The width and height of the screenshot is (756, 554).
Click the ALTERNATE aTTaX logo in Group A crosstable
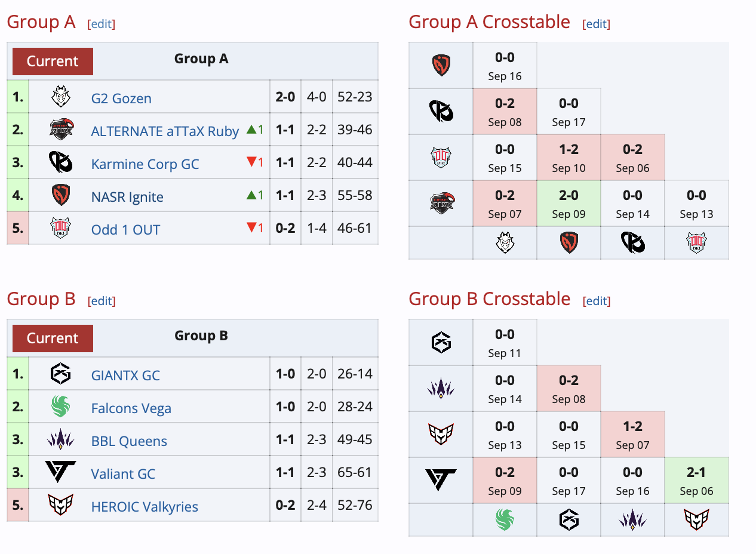[x=441, y=203]
